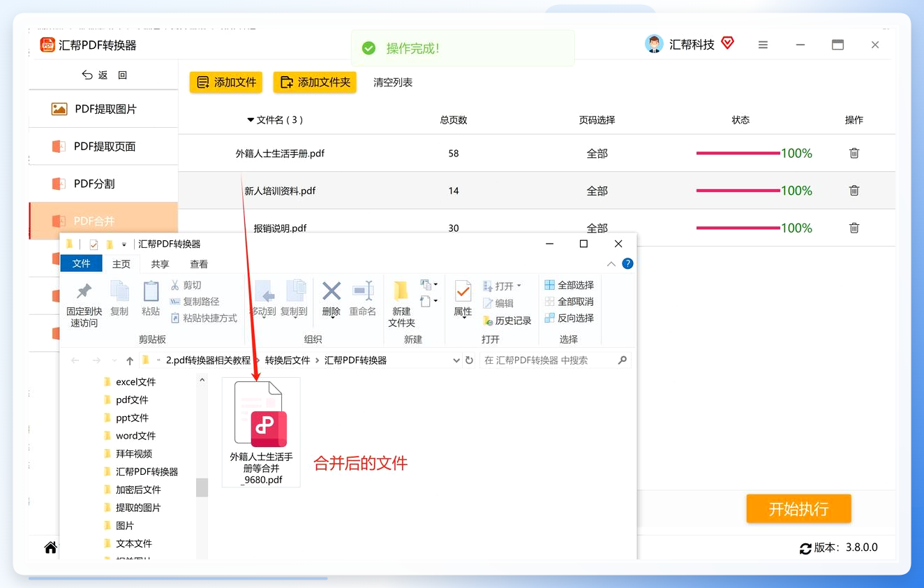Sort the list by the 文件名 column arrow
Viewport: 924px width, 588px height.
pos(251,120)
